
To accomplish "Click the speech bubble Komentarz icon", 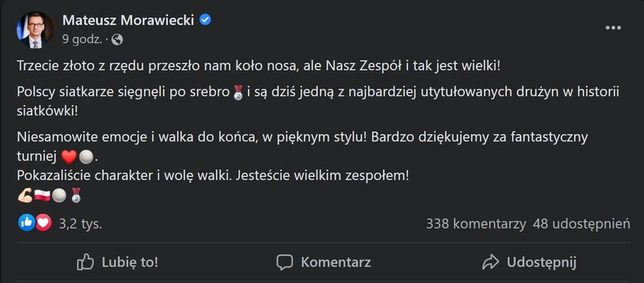I will pos(284,262).
